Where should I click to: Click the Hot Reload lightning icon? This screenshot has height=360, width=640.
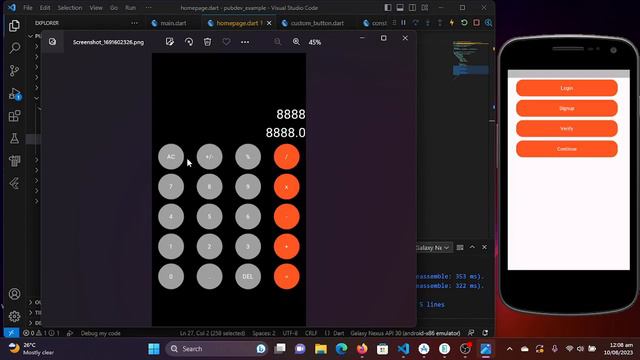click(x=452, y=23)
